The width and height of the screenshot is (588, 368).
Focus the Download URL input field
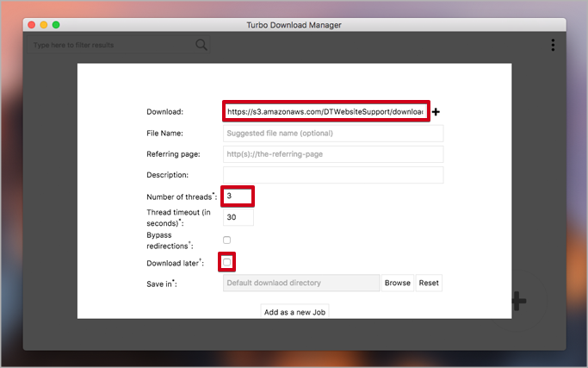(x=326, y=111)
